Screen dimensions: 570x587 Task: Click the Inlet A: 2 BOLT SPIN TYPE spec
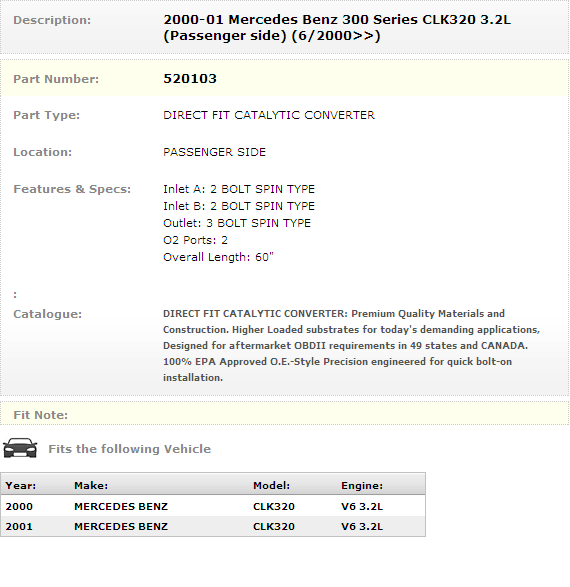tap(239, 189)
